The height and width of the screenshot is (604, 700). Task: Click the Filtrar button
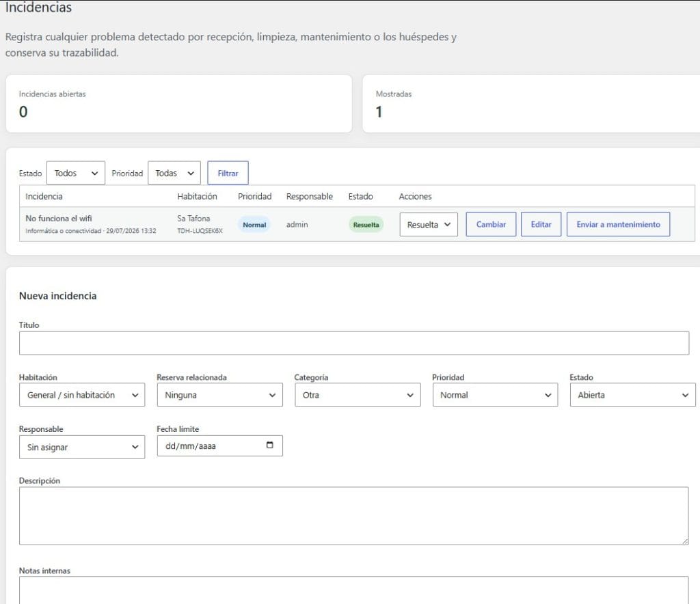pos(228,173)
